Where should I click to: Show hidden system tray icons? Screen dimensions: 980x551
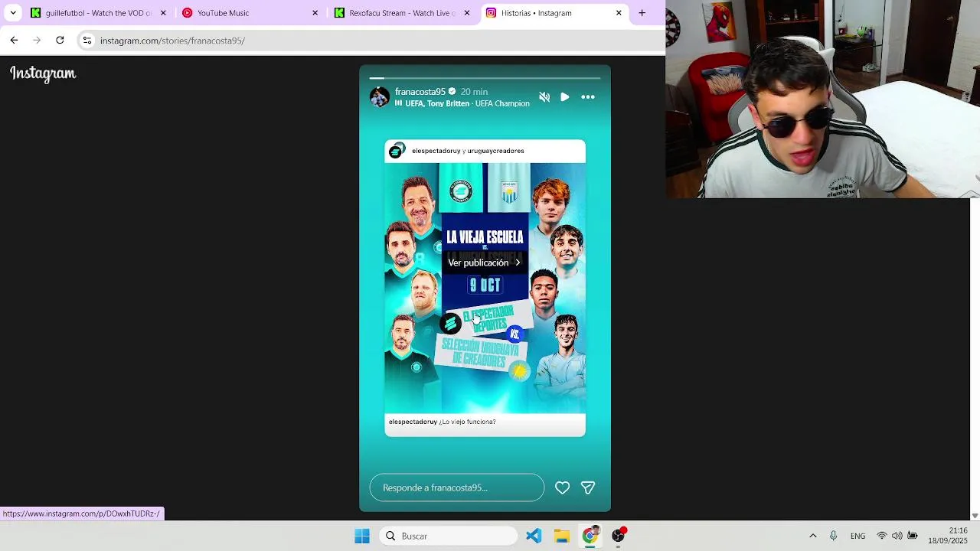[x=813, y=536]
